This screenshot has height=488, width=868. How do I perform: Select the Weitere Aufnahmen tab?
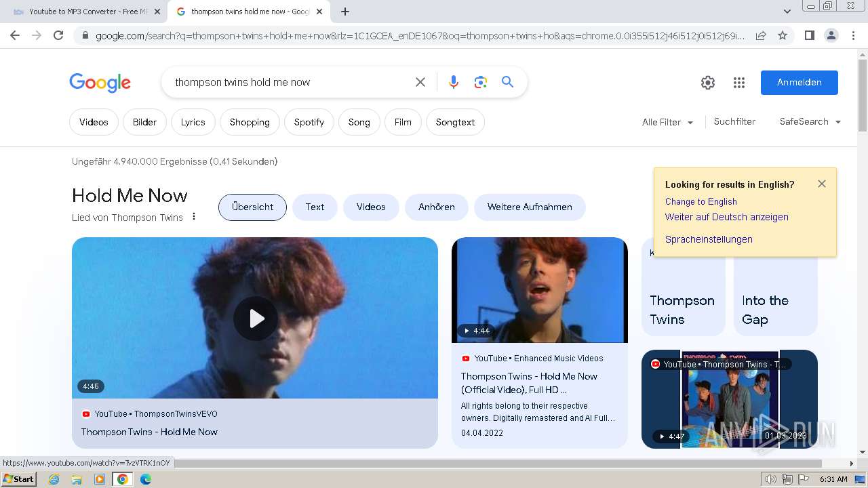tap(530, 207)
